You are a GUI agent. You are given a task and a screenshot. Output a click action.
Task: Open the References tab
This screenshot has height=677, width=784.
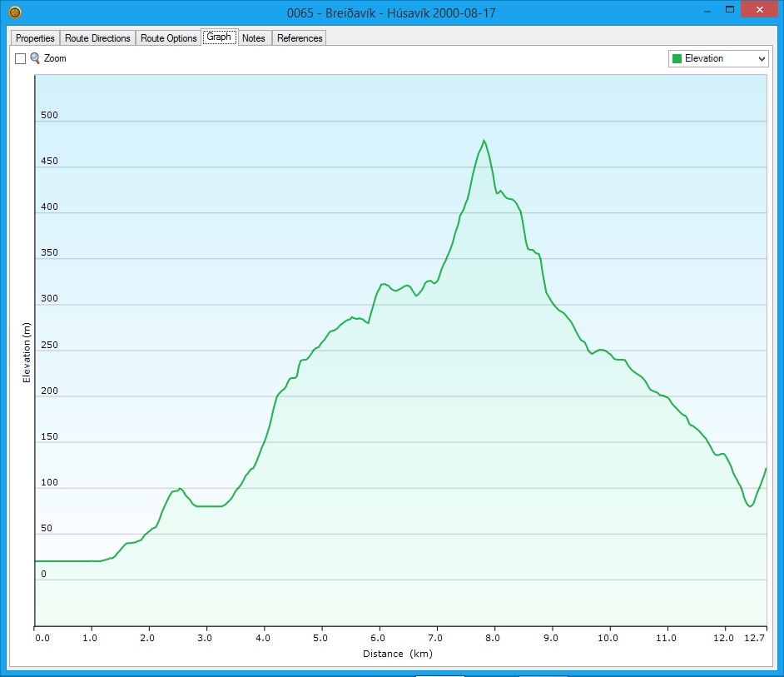click(x=300, y=38)
